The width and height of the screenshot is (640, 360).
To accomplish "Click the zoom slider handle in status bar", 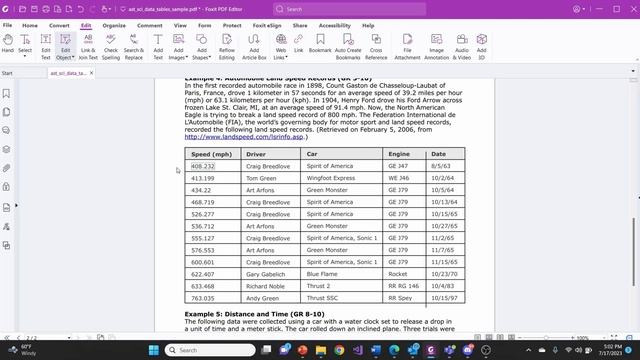I will [546, 338].
